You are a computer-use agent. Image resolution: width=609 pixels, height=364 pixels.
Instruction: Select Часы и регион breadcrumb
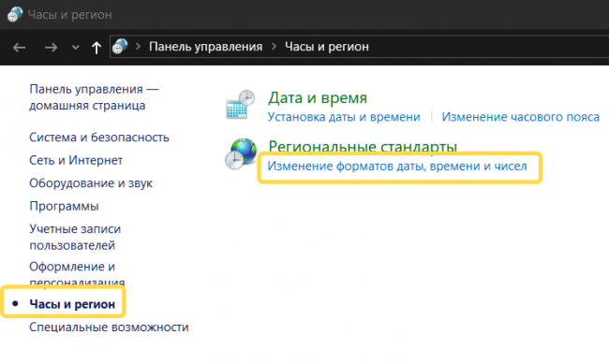click(x=327, y=47)
